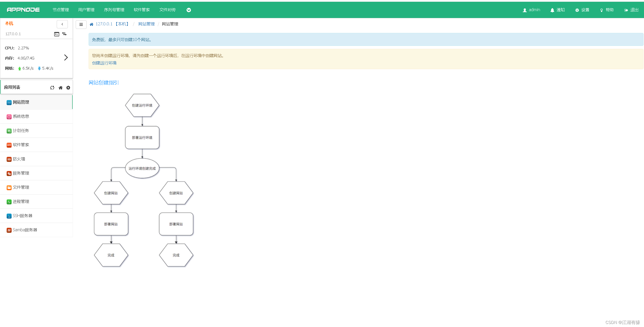The image size is (644, 327).
Task: Open 设置 gear in top bar
Action: 582,10
